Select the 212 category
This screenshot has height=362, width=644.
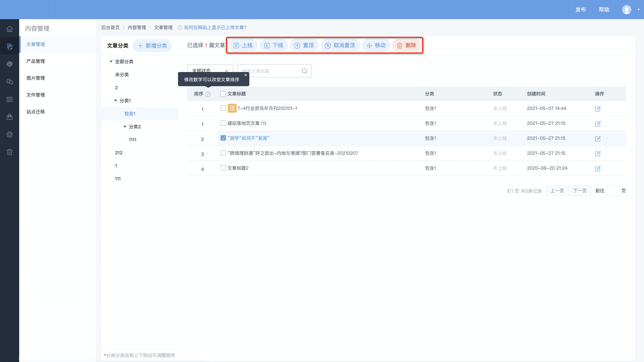coord(119,153)
